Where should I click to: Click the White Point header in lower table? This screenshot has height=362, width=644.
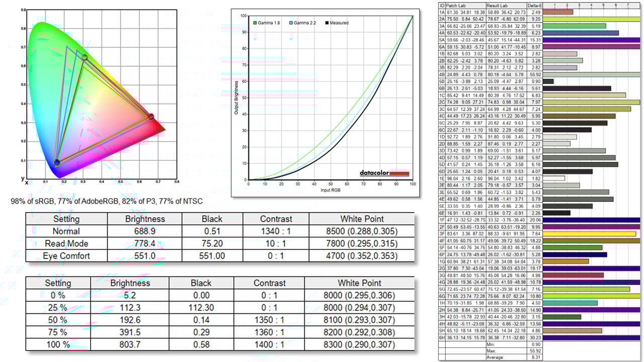359,283
